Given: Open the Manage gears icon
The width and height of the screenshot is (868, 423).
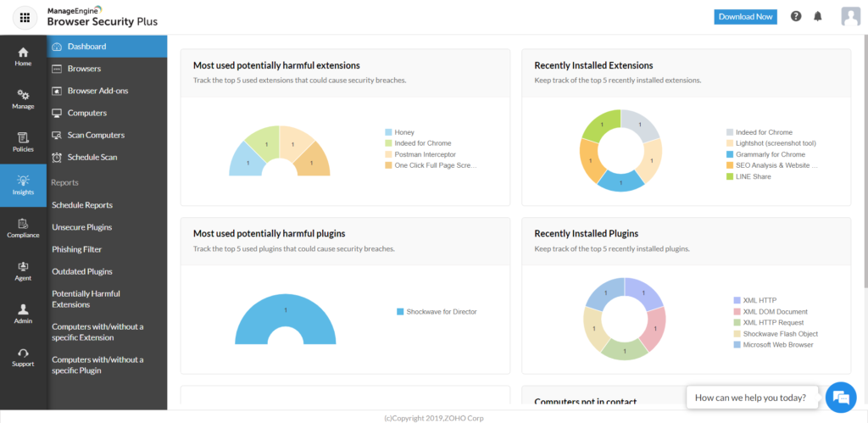Looking at the screenshot, I should (x=23, y=99).
